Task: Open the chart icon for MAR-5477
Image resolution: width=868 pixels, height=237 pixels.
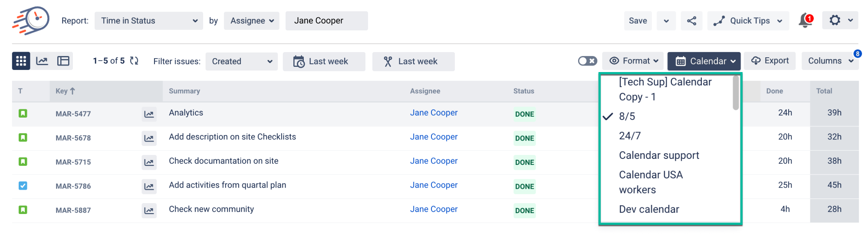Action: [x=149, y=114]
